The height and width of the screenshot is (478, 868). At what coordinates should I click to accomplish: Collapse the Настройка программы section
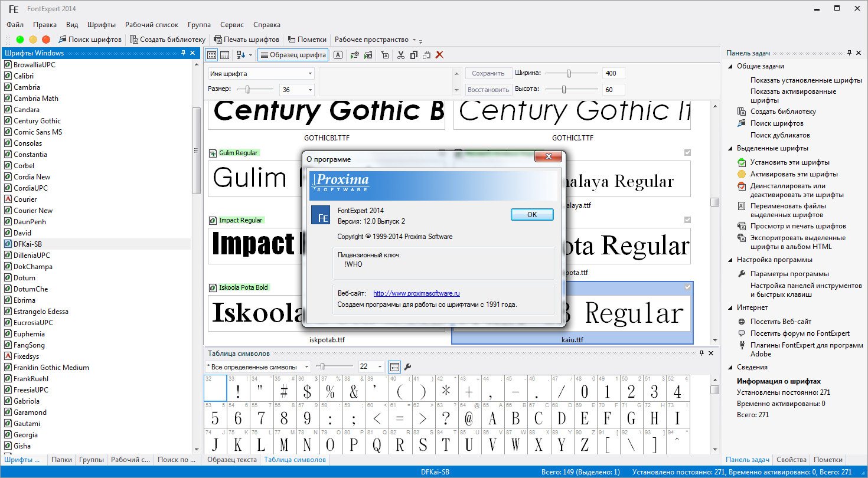click(730, 260)
